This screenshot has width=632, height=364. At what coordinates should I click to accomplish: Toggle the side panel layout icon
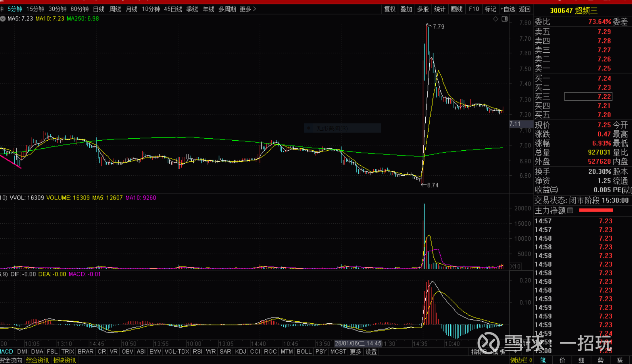click(505, 19)
